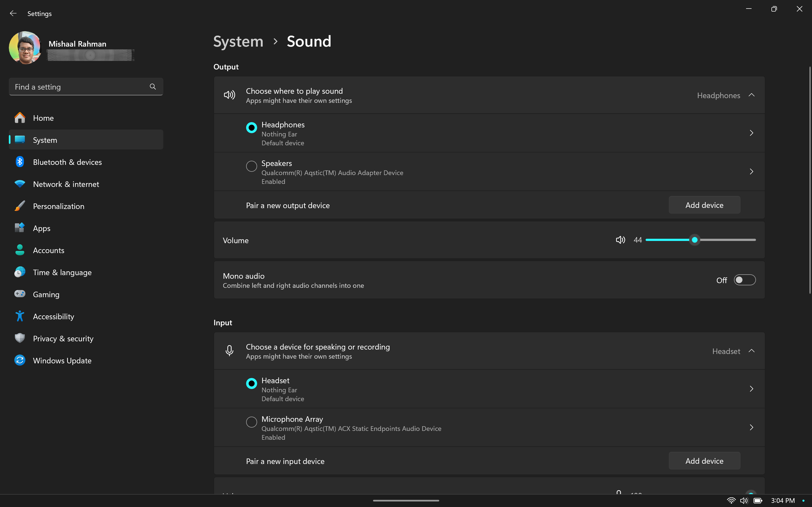Click the Windows Update refresh icon
Viewport: 812px width, 507px height.
point(19,360)
